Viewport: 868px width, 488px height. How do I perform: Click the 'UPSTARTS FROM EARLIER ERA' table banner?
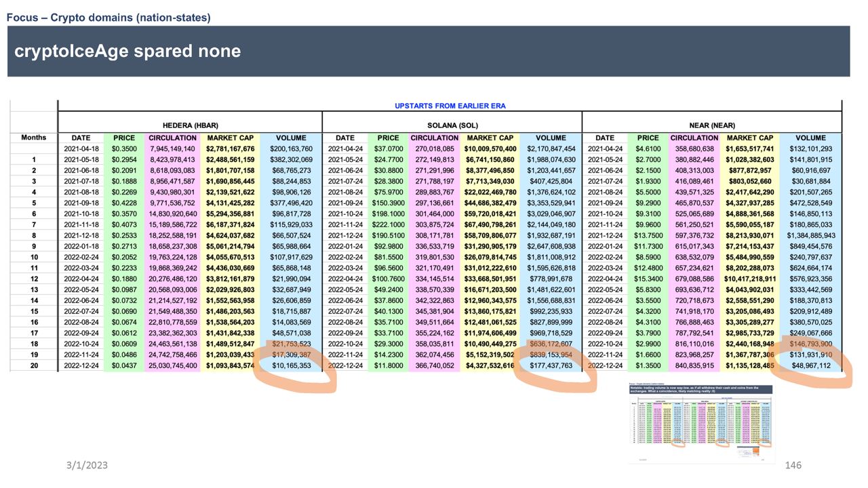pos(450,106)
